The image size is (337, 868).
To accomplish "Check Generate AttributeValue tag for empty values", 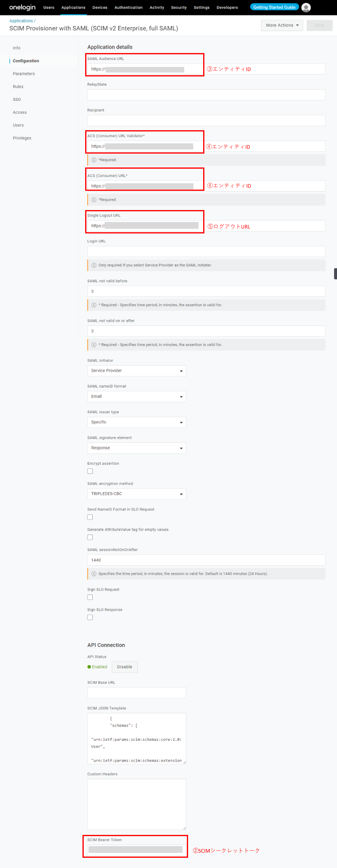I will pyautogui.click(x=90, y=537).
